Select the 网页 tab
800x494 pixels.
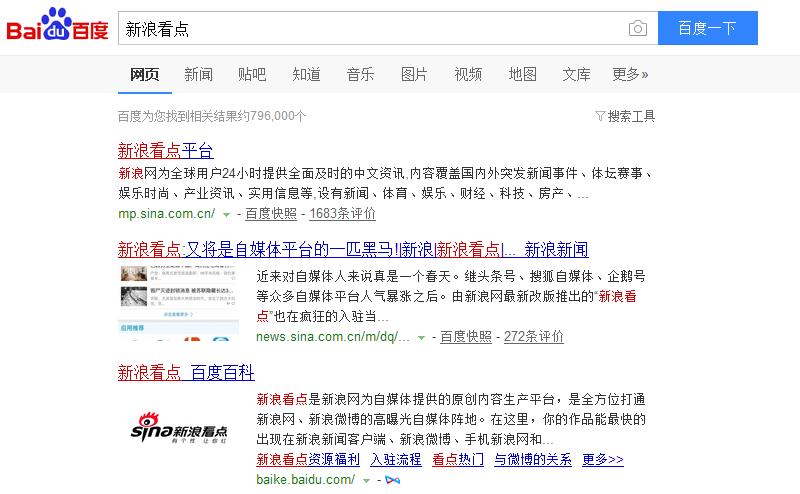click(144, 75)
